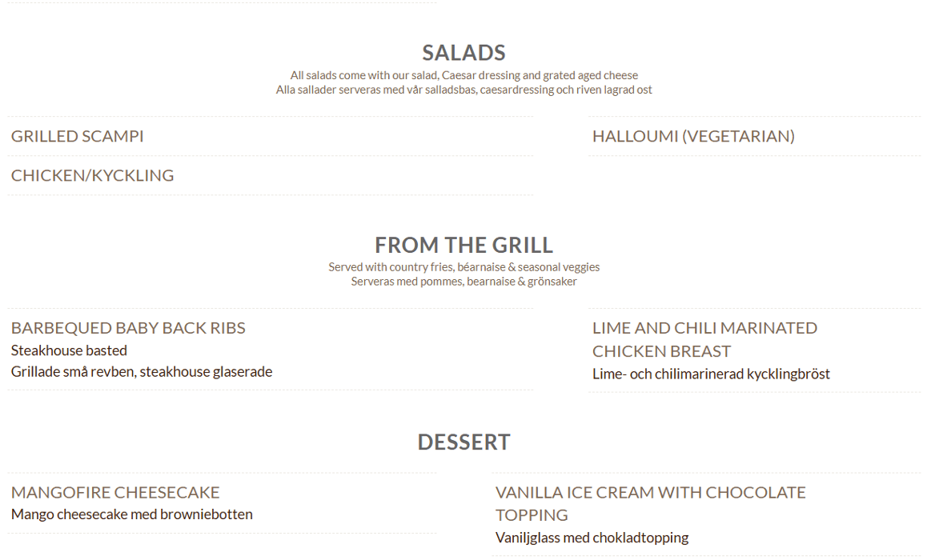927x560 pixels.
Task: Select Vanilla Ice Cream with Chocolate Topping
Action: pos(650,503)
